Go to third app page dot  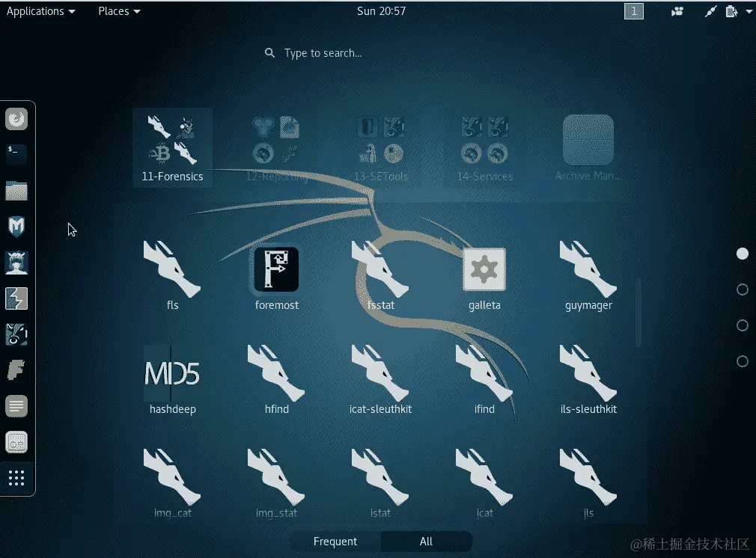(x=743, y=325)
